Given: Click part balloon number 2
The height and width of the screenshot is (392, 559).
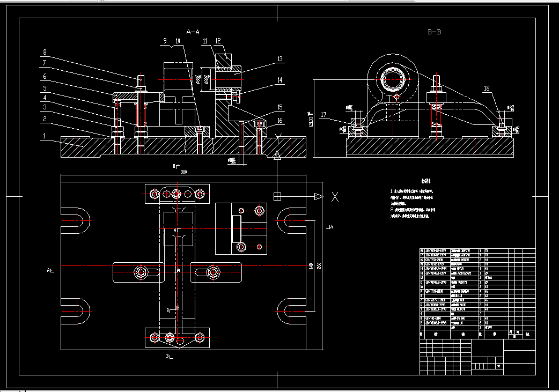Looking at the screenshot, I should pyautogui.click(x=45, y=119).
